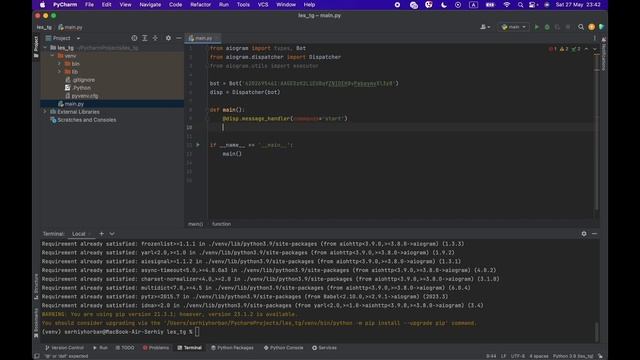Screen dimensions: 640x360
Task: Open the Python Packages tool window
Action: (232, 348)
